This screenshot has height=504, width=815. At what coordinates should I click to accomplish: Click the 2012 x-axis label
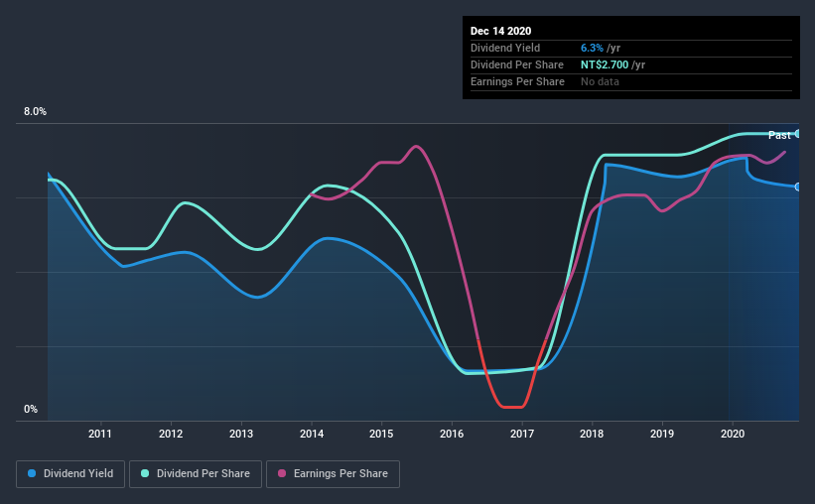pyautogui.click(x=171, y=434)
